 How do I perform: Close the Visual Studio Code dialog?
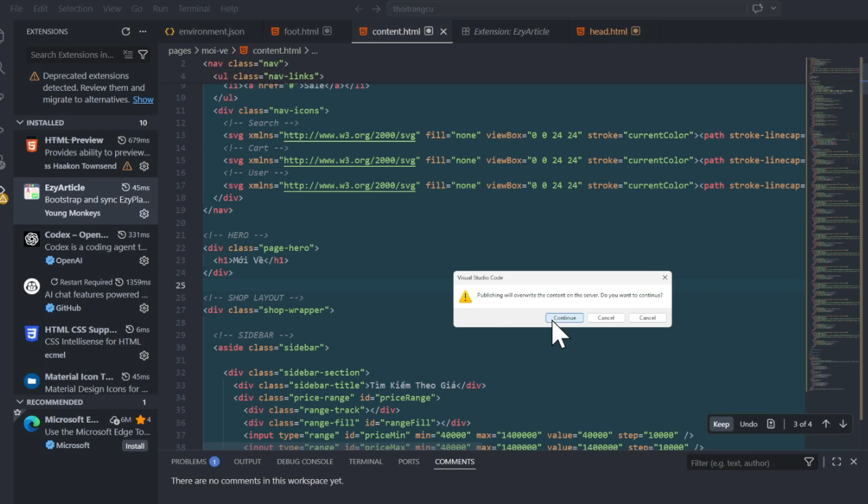pos(665,277)
